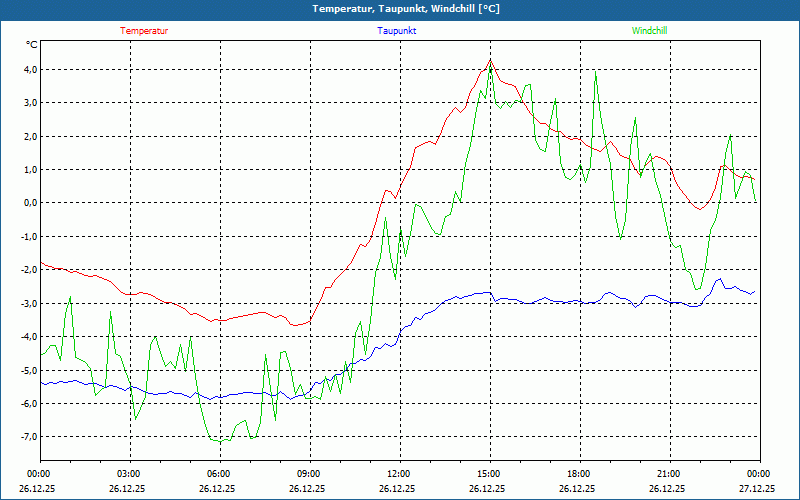Click the 09:00 time label on the x-axis

309,474
